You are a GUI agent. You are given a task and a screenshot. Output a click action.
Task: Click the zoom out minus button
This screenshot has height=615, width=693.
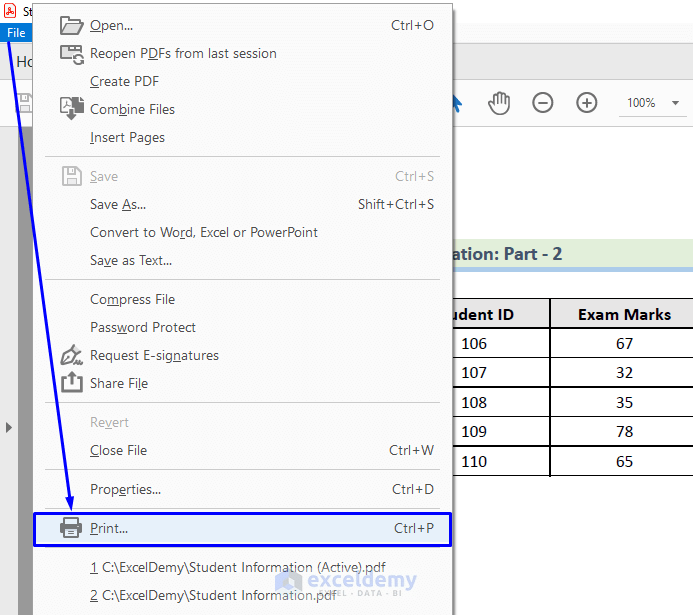(x=543, y=103)
